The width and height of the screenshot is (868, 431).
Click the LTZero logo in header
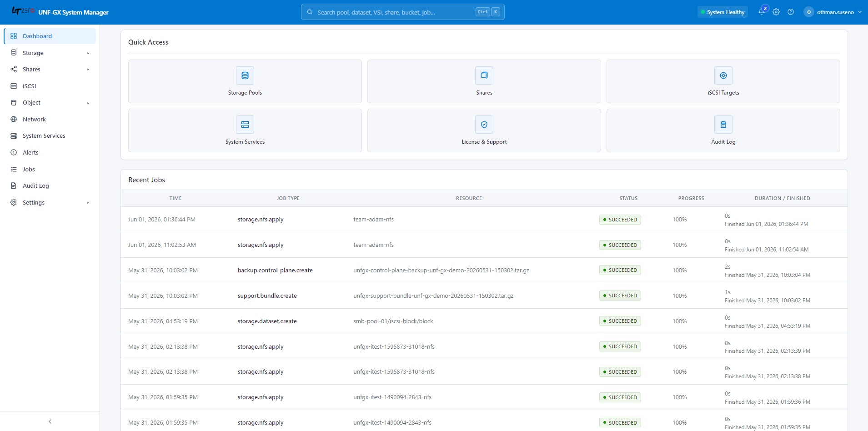click(x=23, y=11)
